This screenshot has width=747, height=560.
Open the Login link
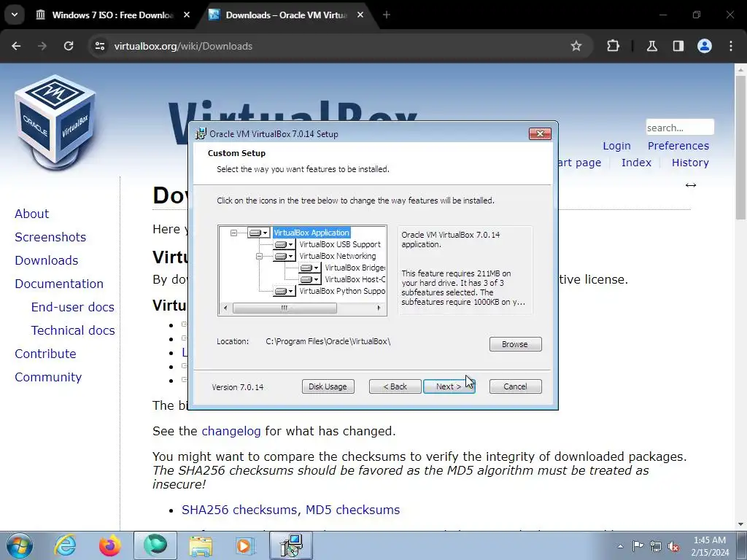616,146
